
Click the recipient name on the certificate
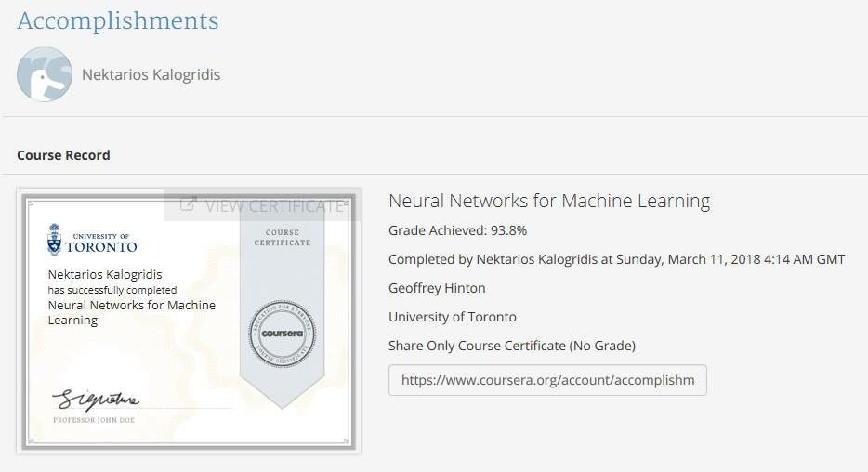[x=105, y=274]
